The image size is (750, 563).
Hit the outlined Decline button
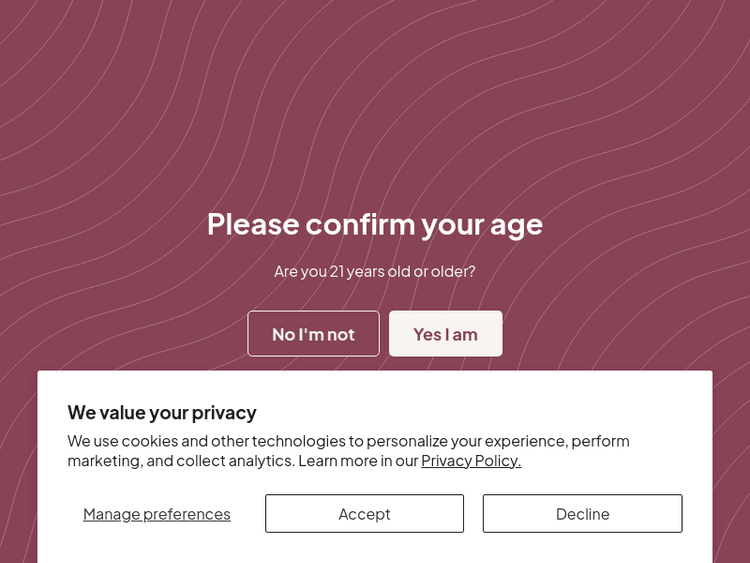582,514
